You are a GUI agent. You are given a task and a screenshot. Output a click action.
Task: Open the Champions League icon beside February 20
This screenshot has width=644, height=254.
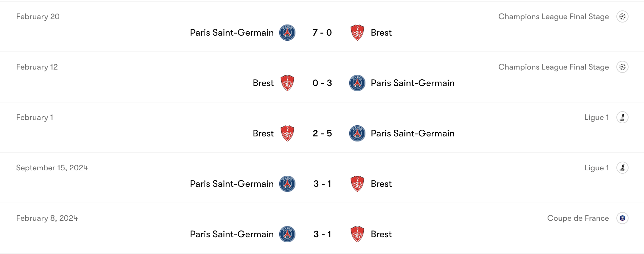click(623, 16)
